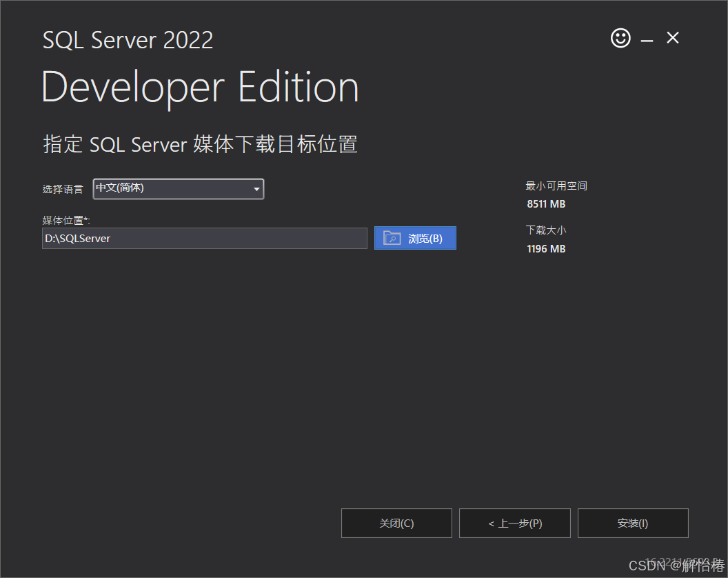
Task: Click the 最小可用空间 label
Action: point(556,186)
